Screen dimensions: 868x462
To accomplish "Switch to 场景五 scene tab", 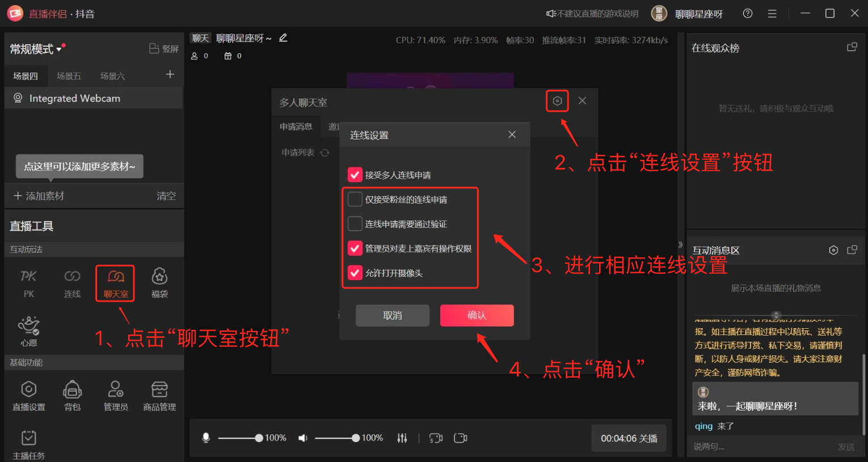I will coord(69,76).
